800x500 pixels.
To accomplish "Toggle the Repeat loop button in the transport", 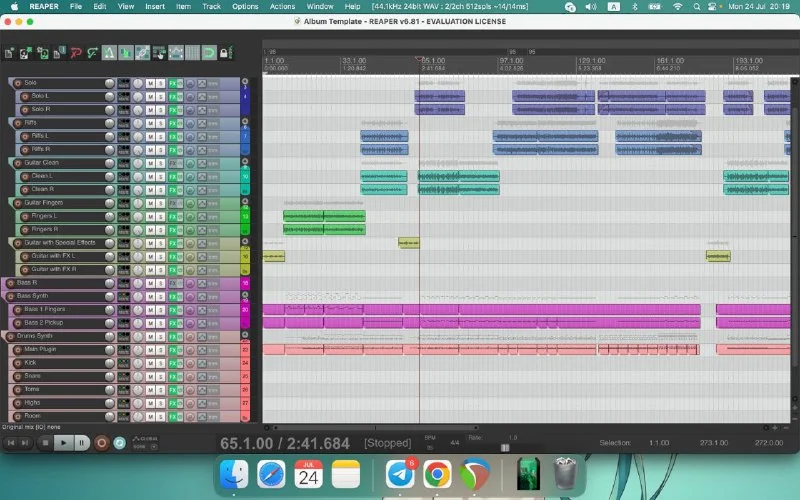I will coord(119,441).
